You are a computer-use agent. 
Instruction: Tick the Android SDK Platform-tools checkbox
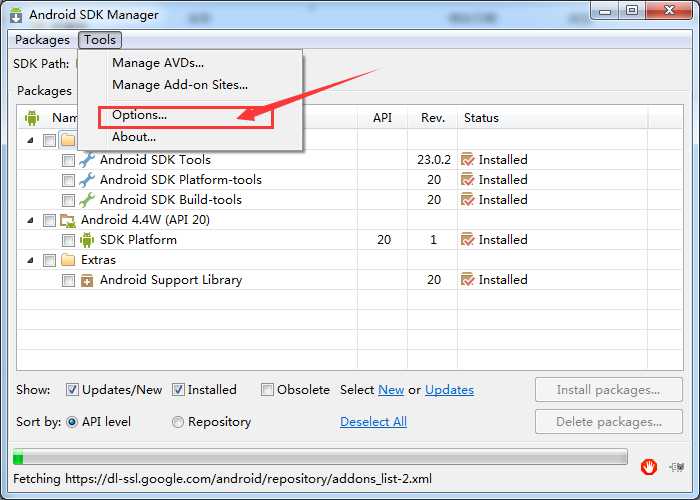(68, 180)
